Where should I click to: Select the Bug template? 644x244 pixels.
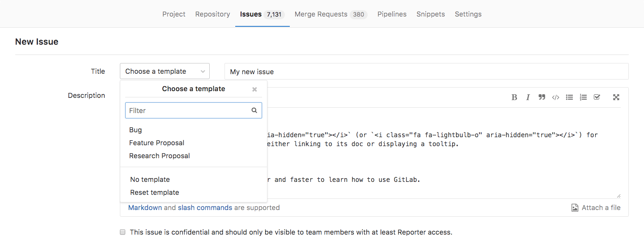pos(136,130)
